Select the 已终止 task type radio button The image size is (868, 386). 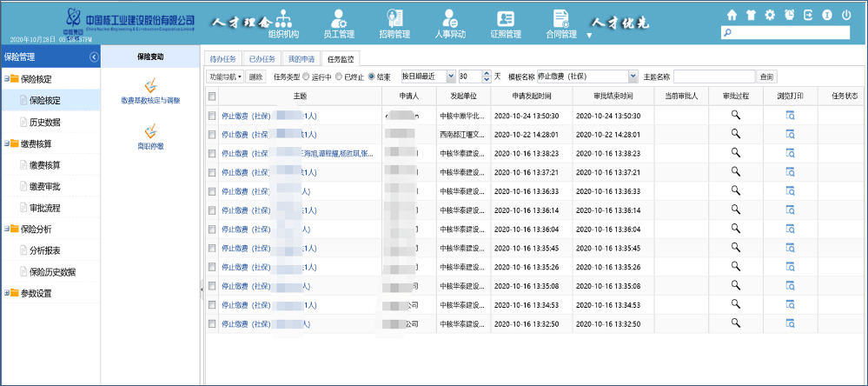[x=339, y=77]
